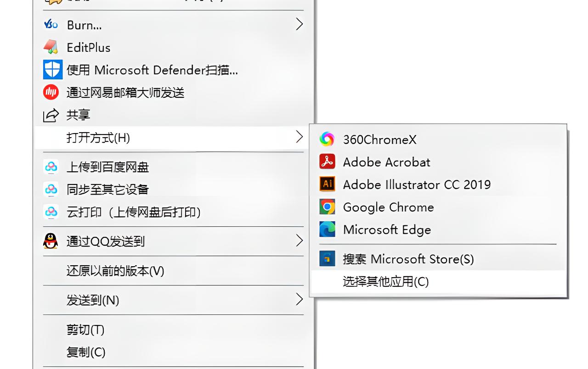Select the Microsoft Edge icon
Screen dimensions: 588x369
[327, 229]
